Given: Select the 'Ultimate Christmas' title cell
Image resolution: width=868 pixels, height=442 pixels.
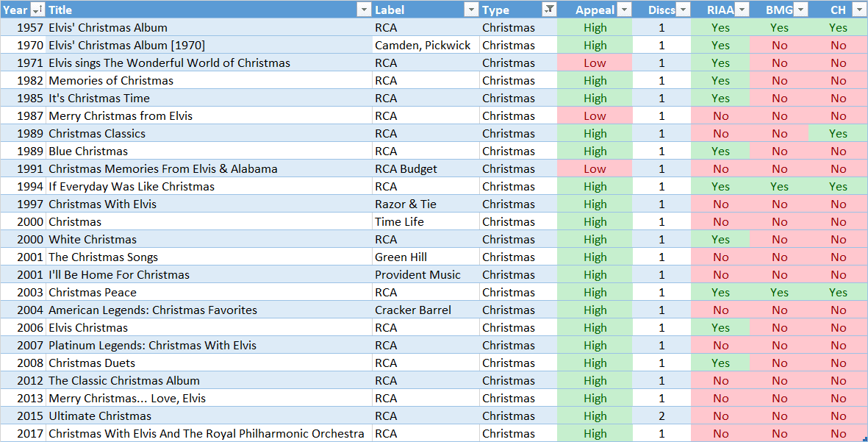Looking at the screenshot, I should (x=209, y=416).
